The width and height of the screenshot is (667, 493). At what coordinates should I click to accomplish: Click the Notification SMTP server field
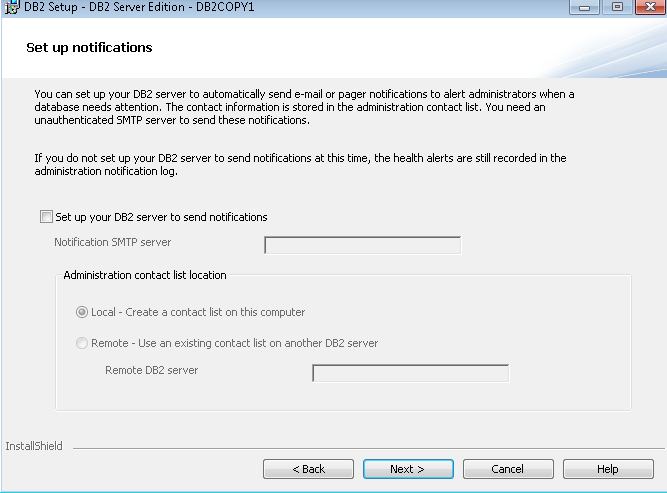coord(362,245)
